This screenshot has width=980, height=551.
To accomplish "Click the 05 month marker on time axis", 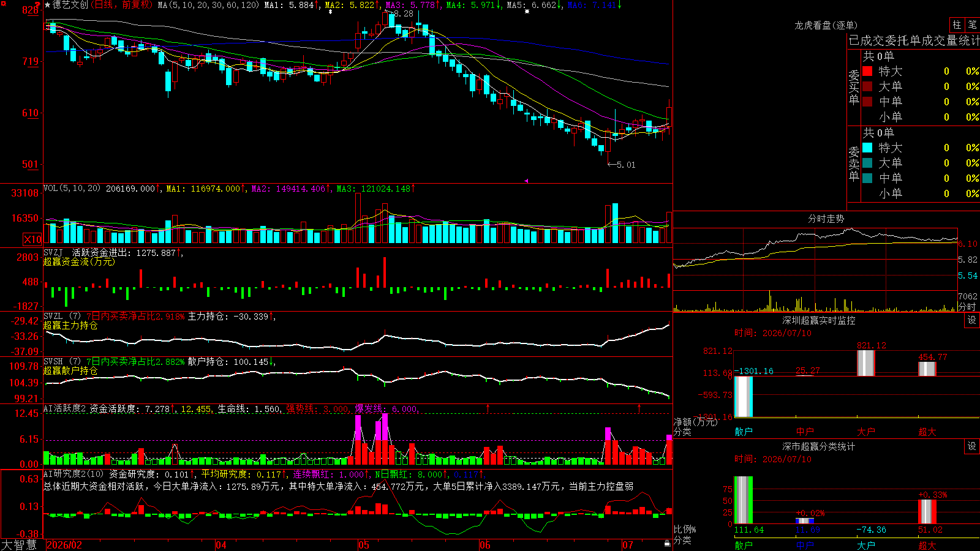I will click(364, 545).
